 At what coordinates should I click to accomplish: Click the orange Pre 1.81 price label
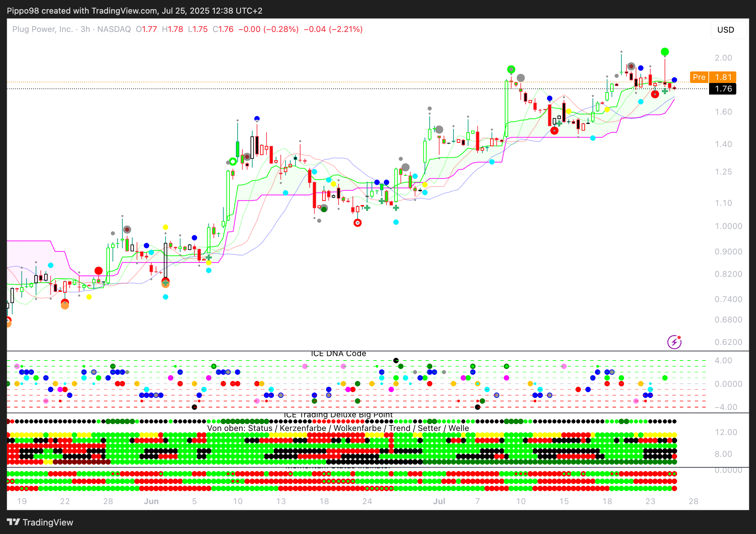[713, 77]
